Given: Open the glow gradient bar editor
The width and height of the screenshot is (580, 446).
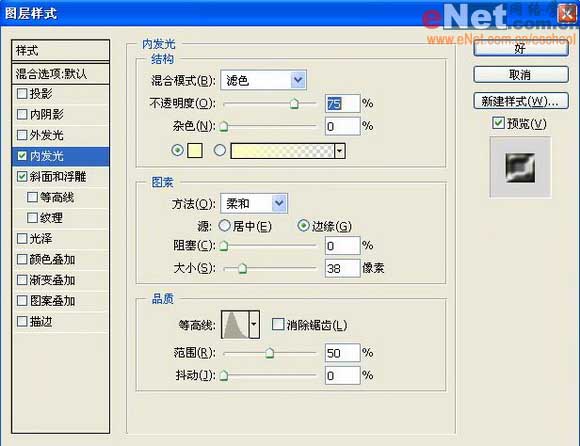Looking at the screenshot, I should click(x=282, y=151).
